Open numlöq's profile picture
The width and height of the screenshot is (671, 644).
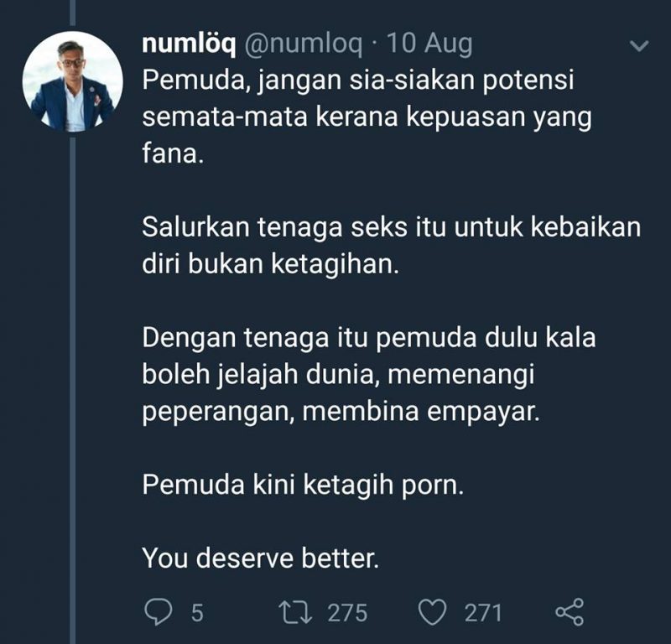click(73, 81)
